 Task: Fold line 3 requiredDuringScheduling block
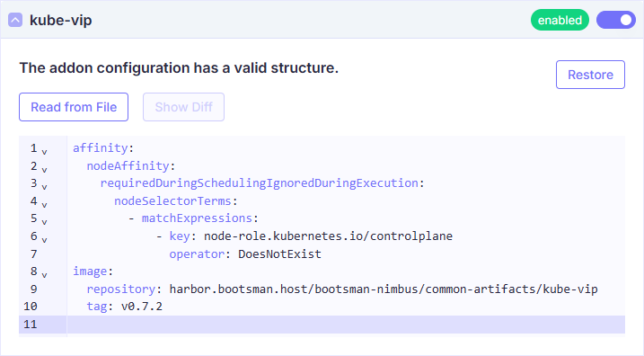coord(44,187)
